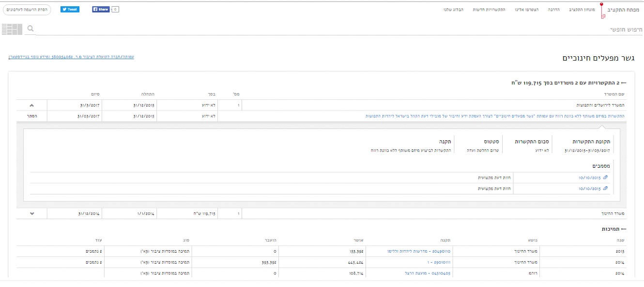The width and height of the screenshot is (644, 287).
Task: Switch layout with the grid view icon
Action: point(12,29)
